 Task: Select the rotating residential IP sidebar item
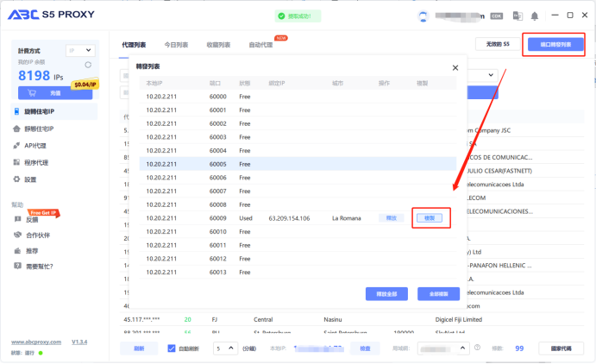(54, 111)
